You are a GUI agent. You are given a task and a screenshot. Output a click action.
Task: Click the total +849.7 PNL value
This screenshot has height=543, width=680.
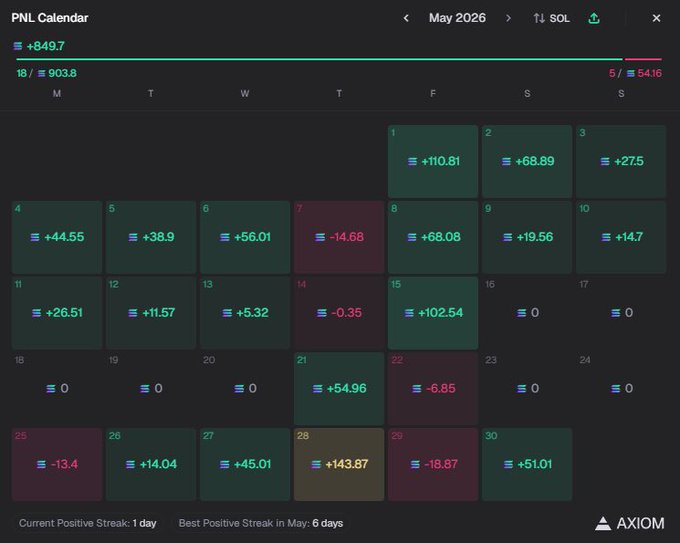click(46, 46)
